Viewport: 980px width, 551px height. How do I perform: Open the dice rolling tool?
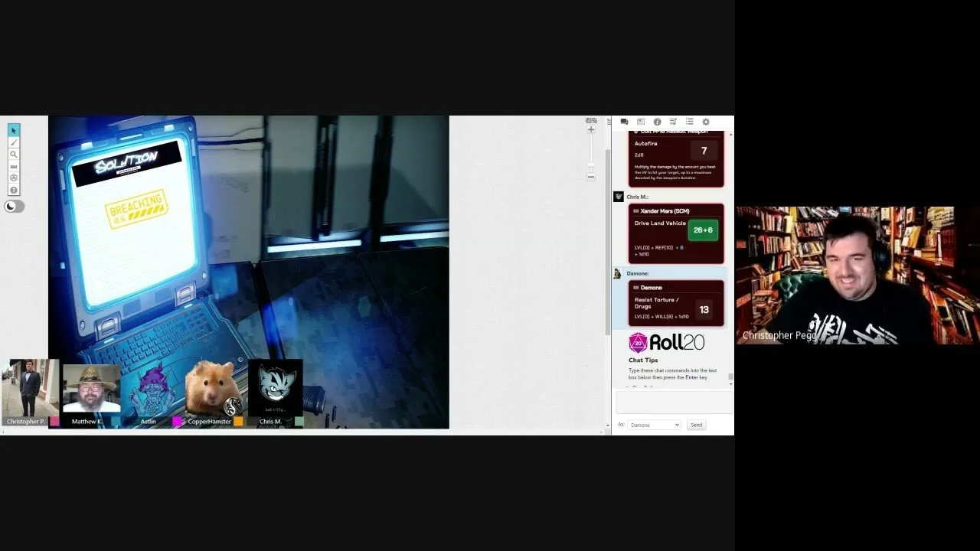pyautogui.click(x=14, y=178)
